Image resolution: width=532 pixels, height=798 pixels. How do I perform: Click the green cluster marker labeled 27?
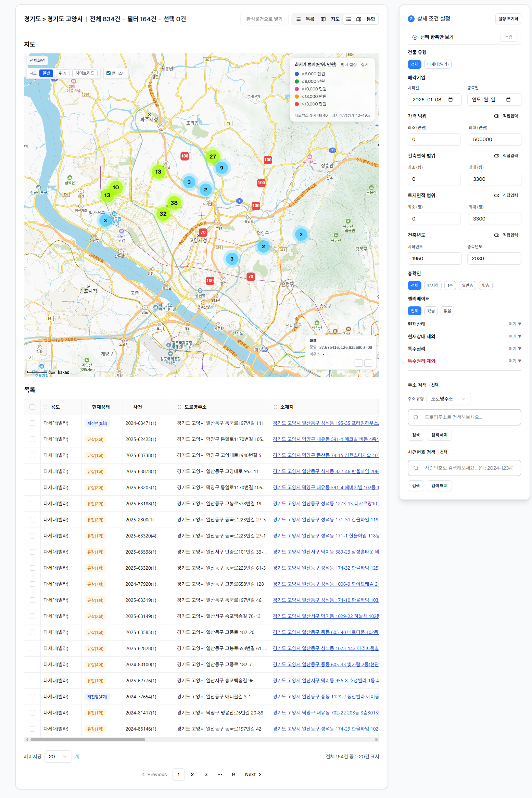click(x=213, y=156)
